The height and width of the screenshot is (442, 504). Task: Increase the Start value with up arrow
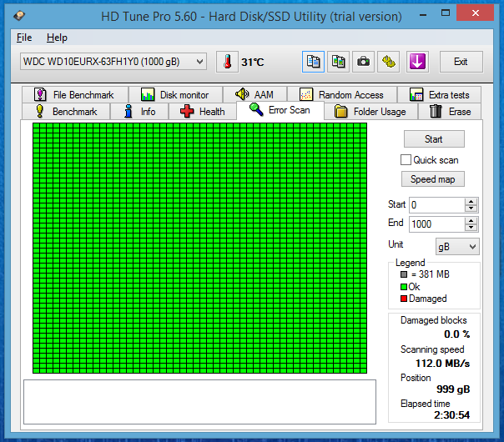[x=471, y=202]
